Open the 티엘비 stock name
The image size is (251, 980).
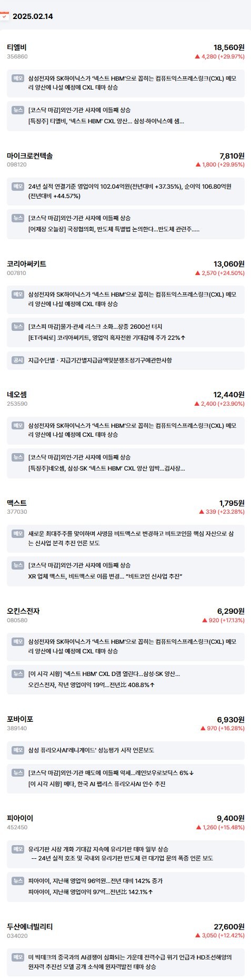17,47
